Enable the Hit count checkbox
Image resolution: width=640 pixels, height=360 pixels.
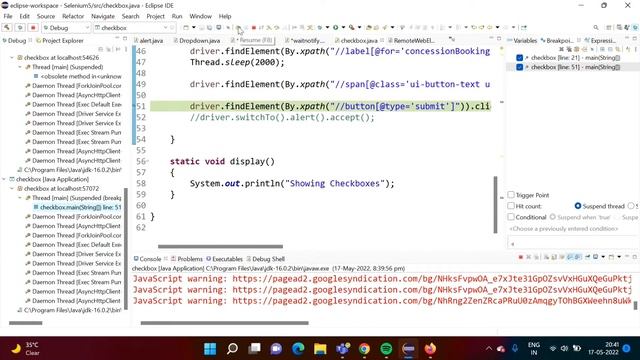click(511, 206)
